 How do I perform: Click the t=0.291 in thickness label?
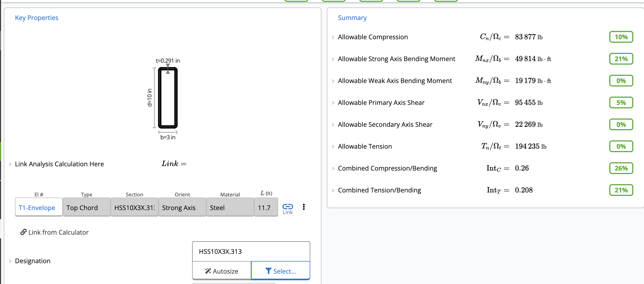click(x=168, y=61)
